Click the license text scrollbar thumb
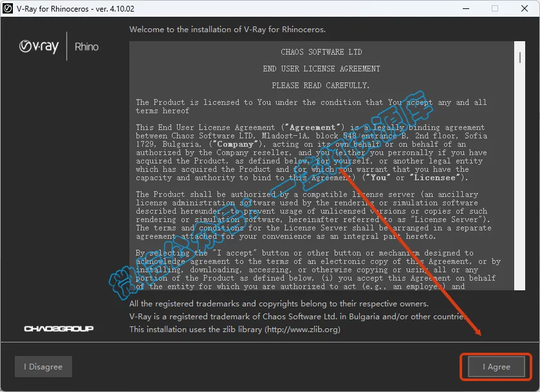Screen dimensions: 540x392 519,57
